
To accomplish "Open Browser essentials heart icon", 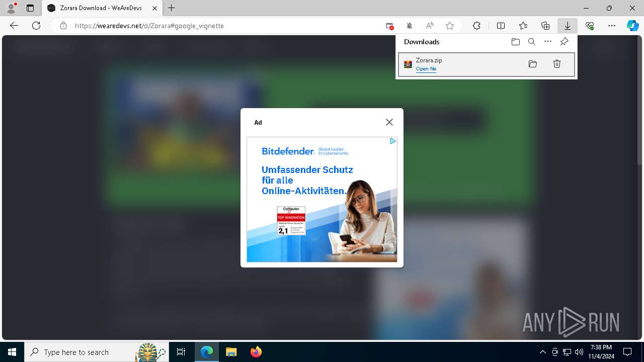I will [590, 26].
